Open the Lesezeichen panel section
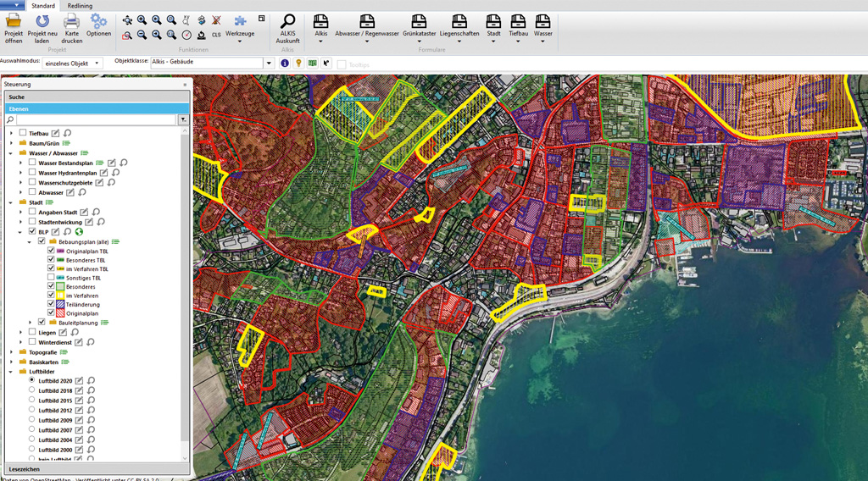The height and width of the screenshot is (481, 868). pos(24,468)
